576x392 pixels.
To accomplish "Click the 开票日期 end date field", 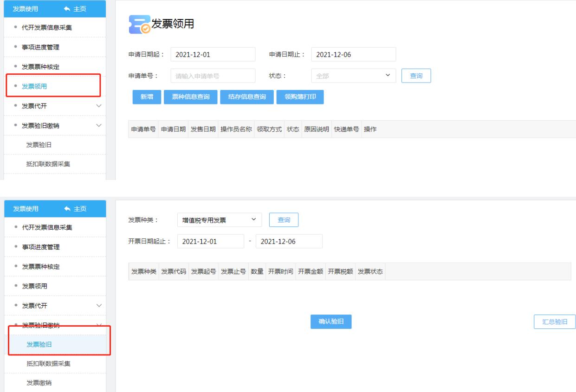I will tap(289, 241).
